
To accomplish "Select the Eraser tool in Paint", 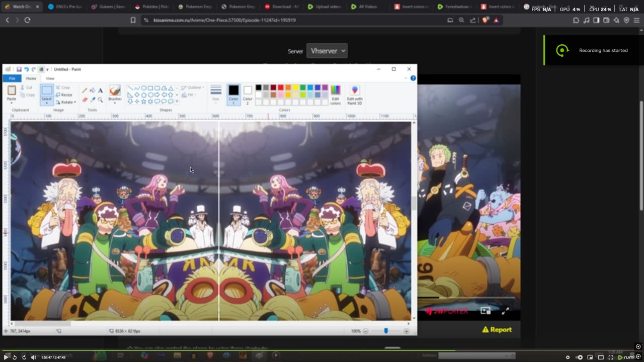I will pos(85,100).
